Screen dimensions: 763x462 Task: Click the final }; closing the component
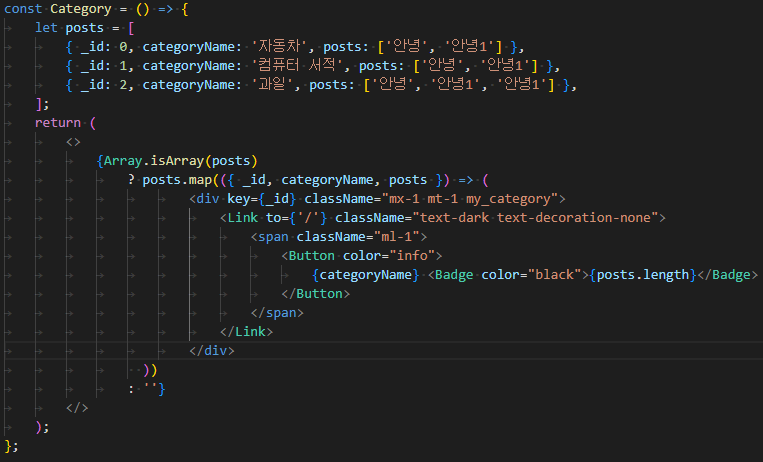pyautogui.click(x=11, y=446)
